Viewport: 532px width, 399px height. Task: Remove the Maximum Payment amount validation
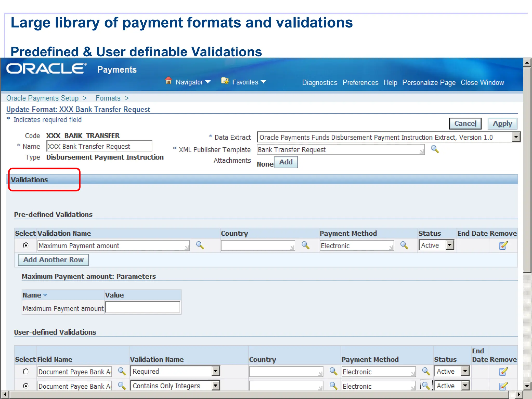[x=503, y=245]
